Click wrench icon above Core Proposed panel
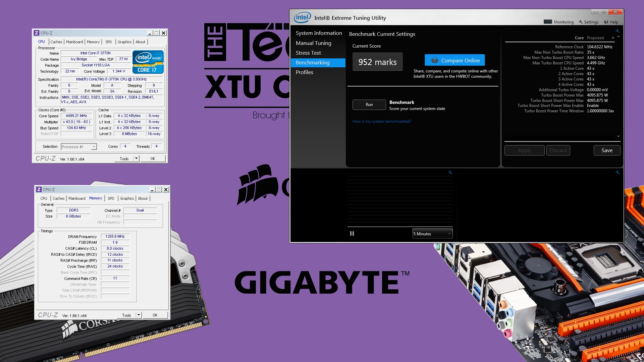The height and width of the screenshot is (362, 644). [x=617, y=31]
